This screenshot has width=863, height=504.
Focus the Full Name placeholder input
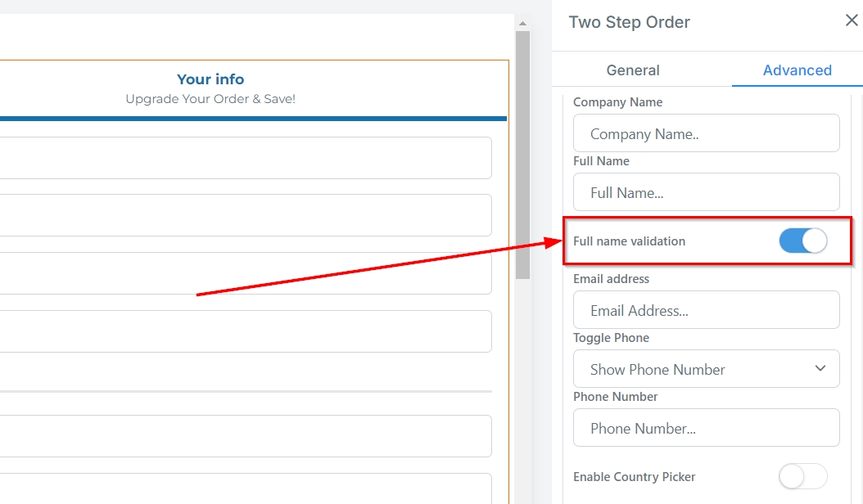pos(706,192)
